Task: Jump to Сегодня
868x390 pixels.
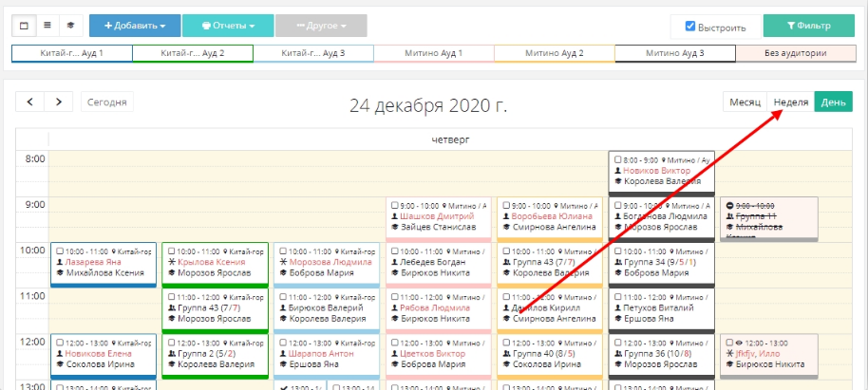Action: tap(107, 102)
